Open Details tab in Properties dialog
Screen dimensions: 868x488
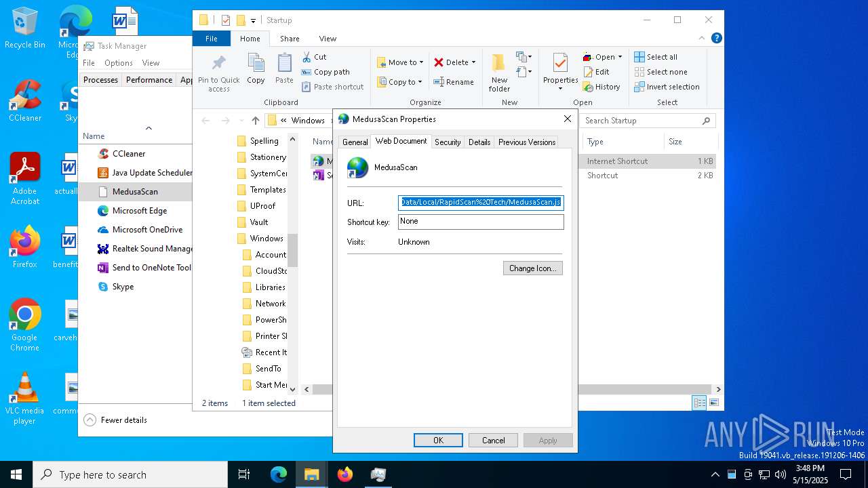pyautogui.click(x=479, y=142)
